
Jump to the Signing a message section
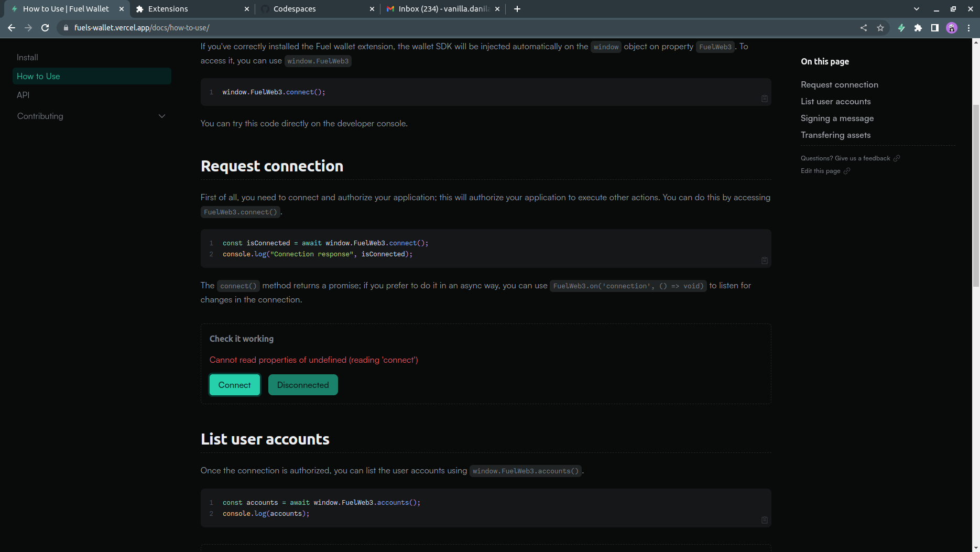[836, 118]
